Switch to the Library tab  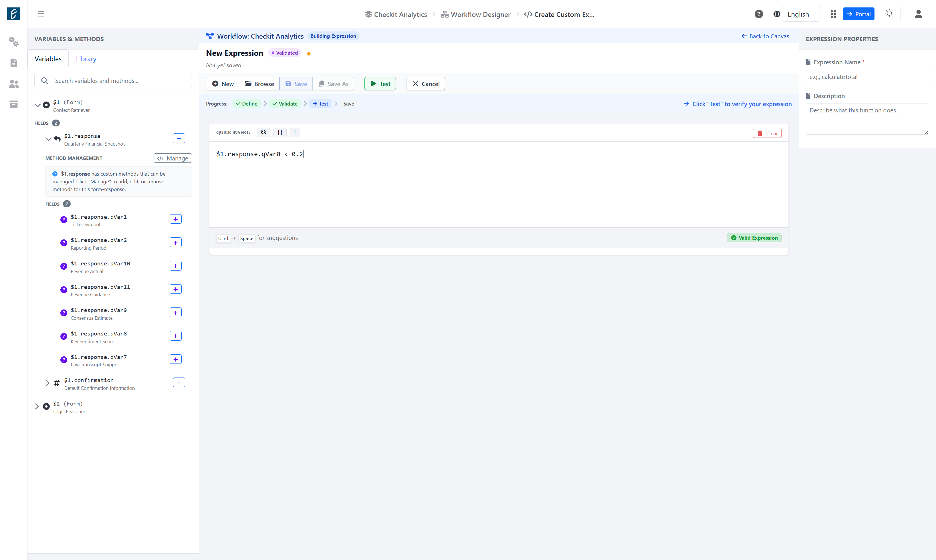86,59
